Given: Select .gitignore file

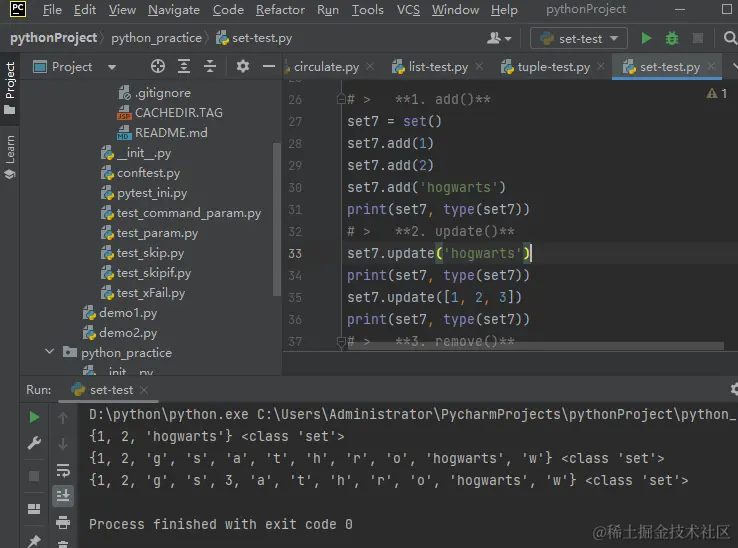Looking at the screenshot, I should click(x=162, y=93).
